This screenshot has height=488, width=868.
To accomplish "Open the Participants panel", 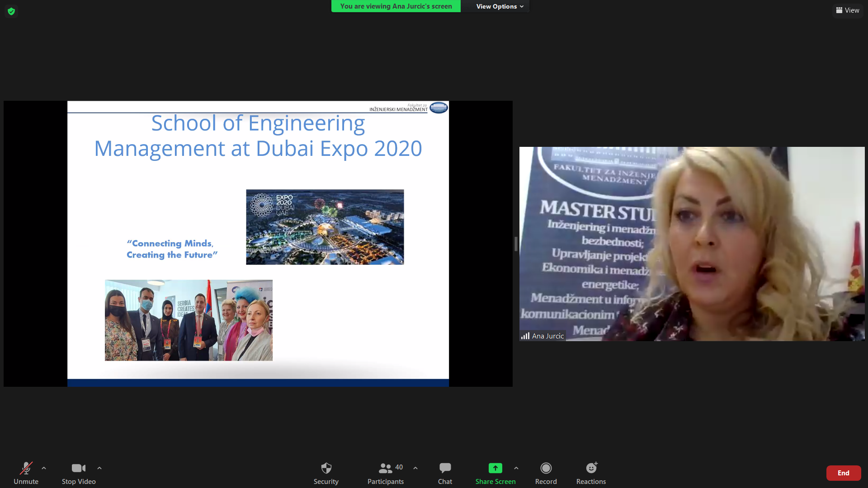I will (386, 473).
